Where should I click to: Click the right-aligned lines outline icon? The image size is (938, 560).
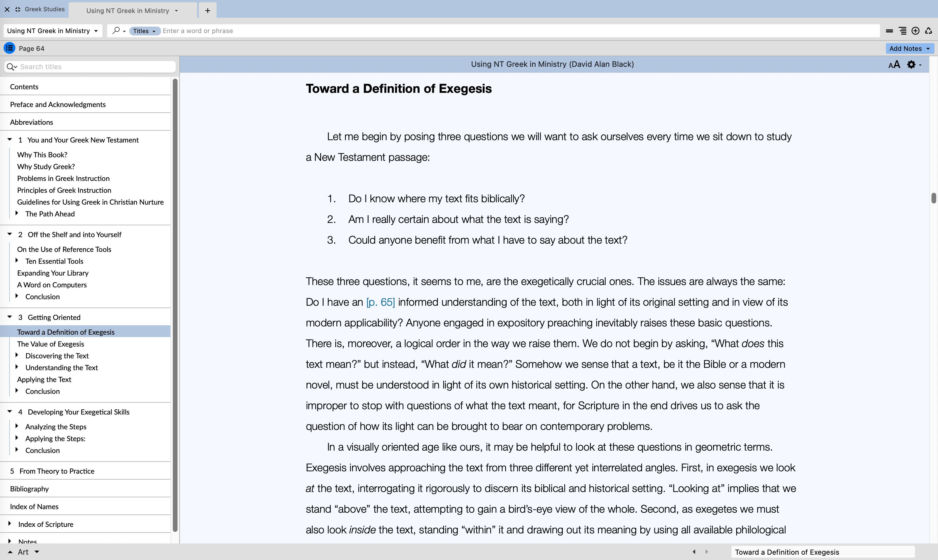(902, 31)
